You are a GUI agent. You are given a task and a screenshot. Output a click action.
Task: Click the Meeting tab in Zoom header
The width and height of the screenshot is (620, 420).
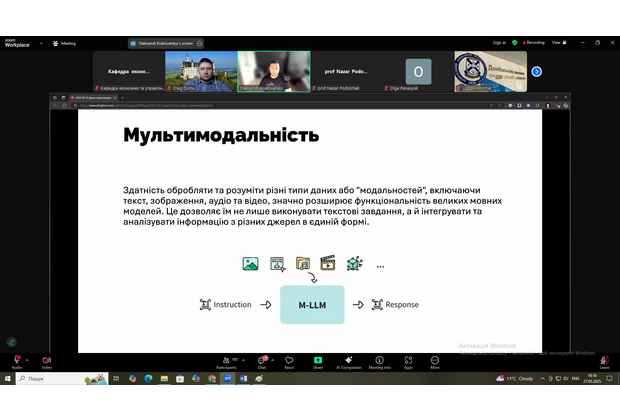point(64,44)
